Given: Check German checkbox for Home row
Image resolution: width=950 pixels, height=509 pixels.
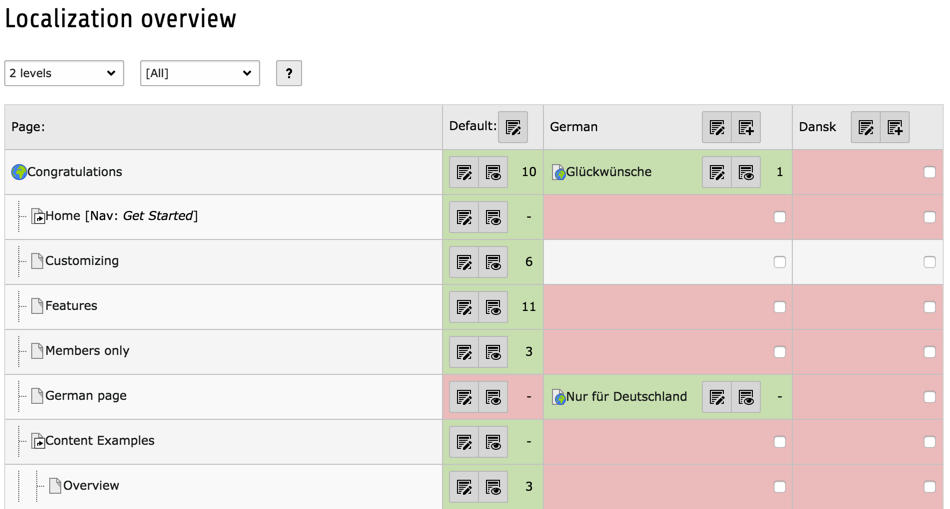Looking at the screenshot, I should click(x=780, y=217).
